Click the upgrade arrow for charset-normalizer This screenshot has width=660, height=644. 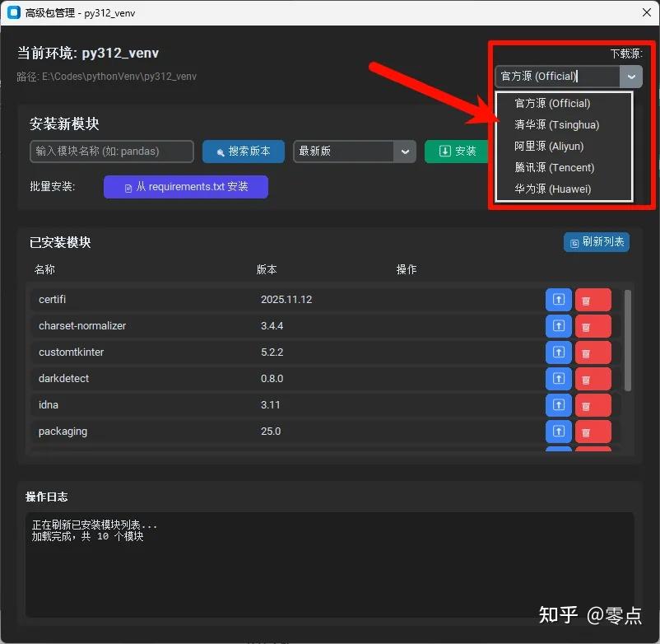558,326
